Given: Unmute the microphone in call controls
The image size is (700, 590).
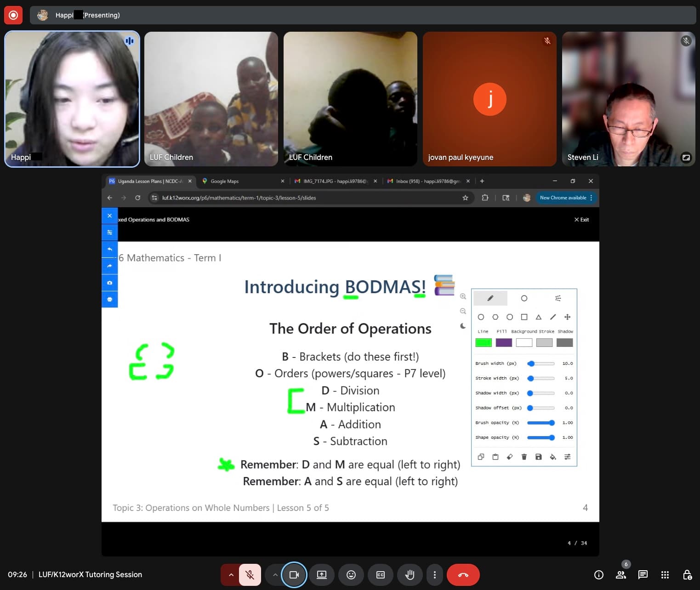Looking at the screenshot, I should click(x=250, y=574).
